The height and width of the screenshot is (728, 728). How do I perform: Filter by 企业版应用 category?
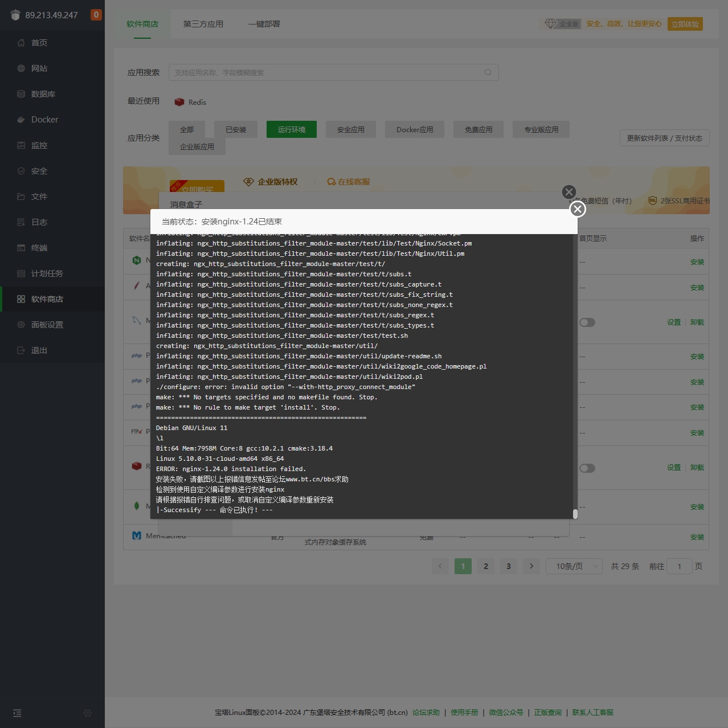[x=197, y=146]
